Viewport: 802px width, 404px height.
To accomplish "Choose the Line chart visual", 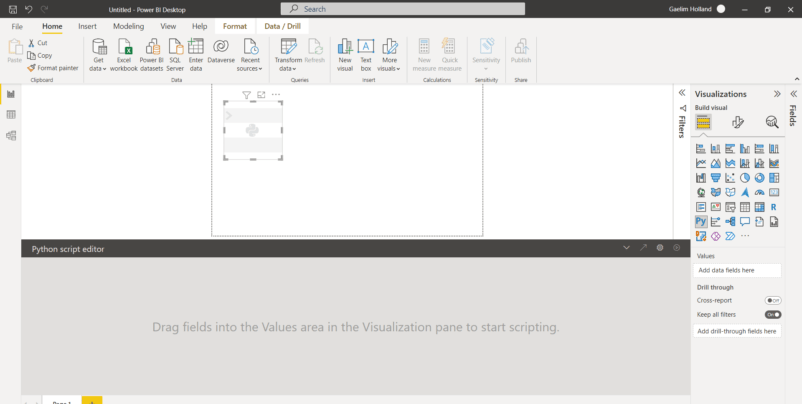I will pos(701,164).
